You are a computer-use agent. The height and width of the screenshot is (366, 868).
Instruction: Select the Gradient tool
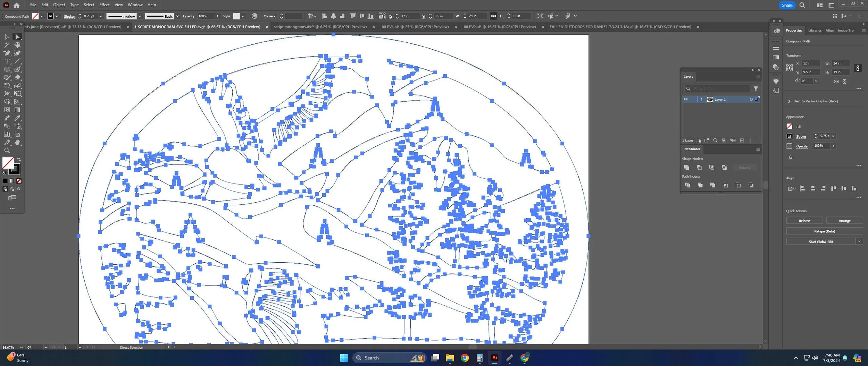tap(17, 110)
